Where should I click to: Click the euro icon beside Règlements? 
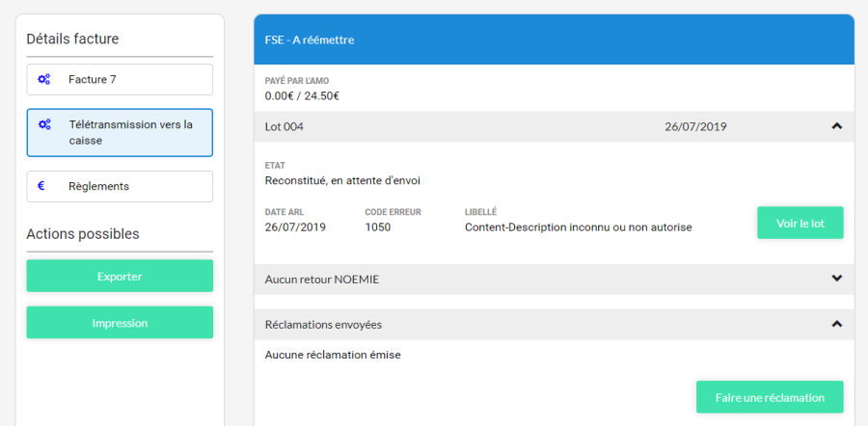tap(41, 186)
